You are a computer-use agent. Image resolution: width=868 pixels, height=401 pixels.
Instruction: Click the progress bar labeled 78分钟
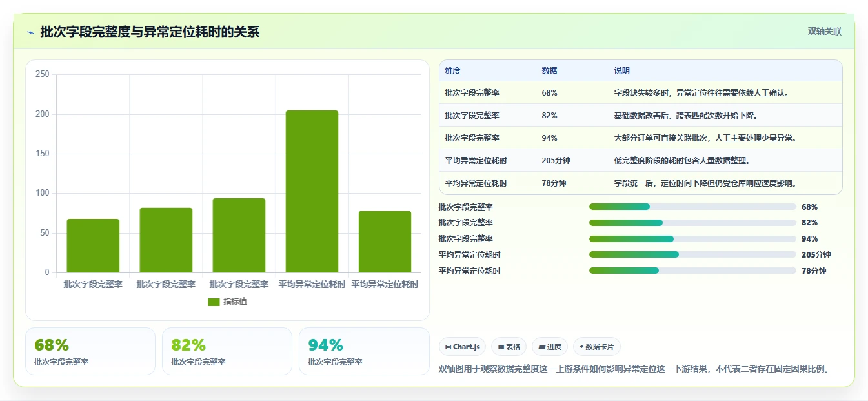pos(692,271)
